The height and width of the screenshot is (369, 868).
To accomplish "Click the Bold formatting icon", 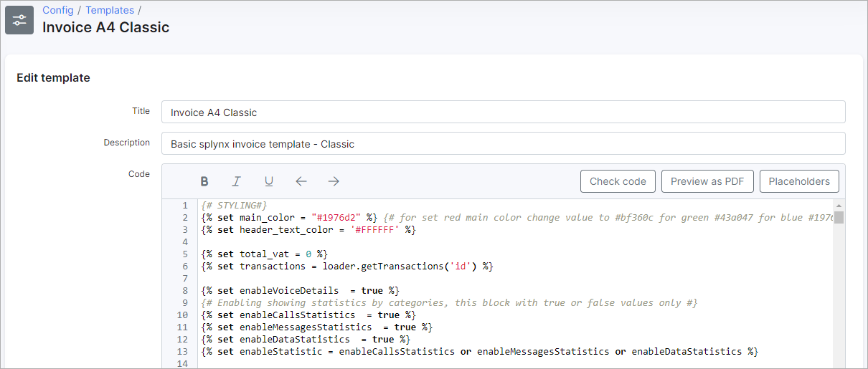I will click(204, 181).
